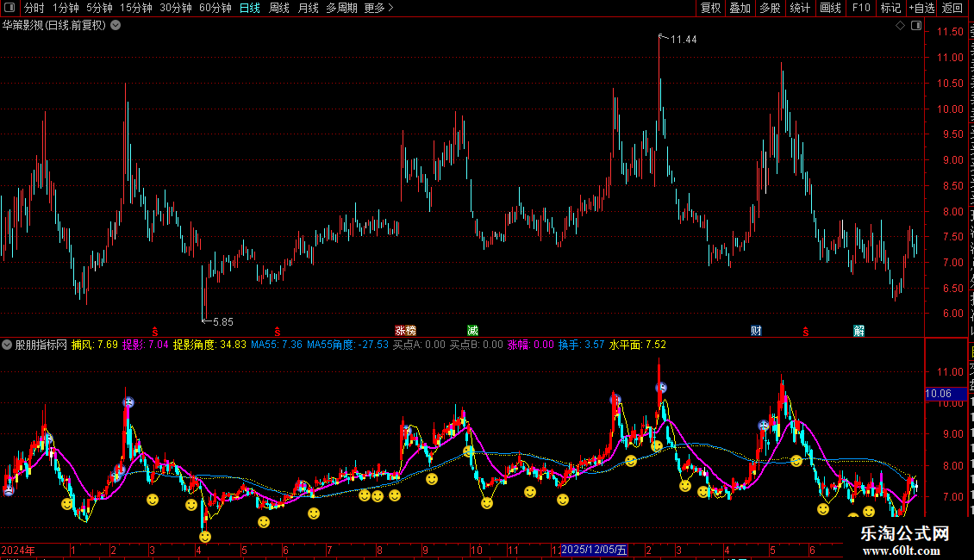Click the 2024年 label on the time axis
The height and width of the screenshot is (560, 974).
pos(18,550)
